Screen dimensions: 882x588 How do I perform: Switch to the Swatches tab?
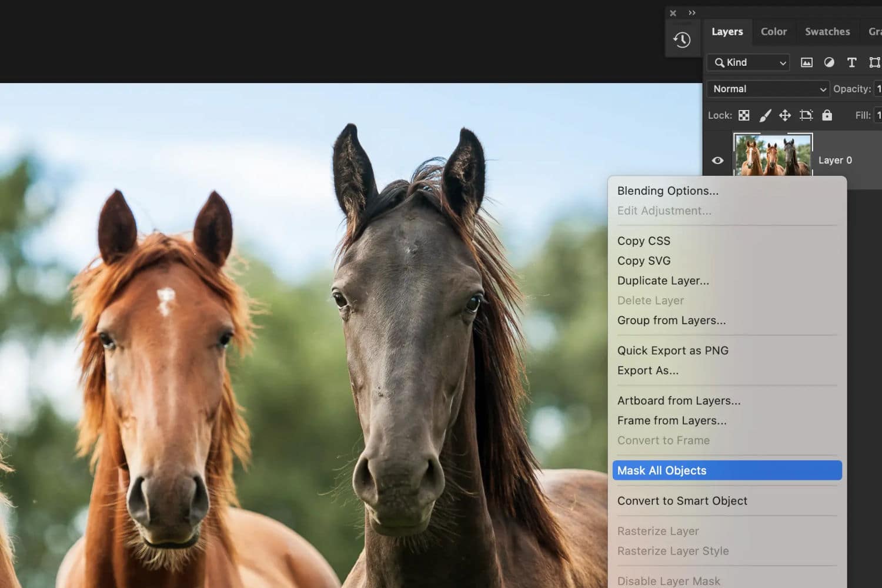tap(827, 32)
